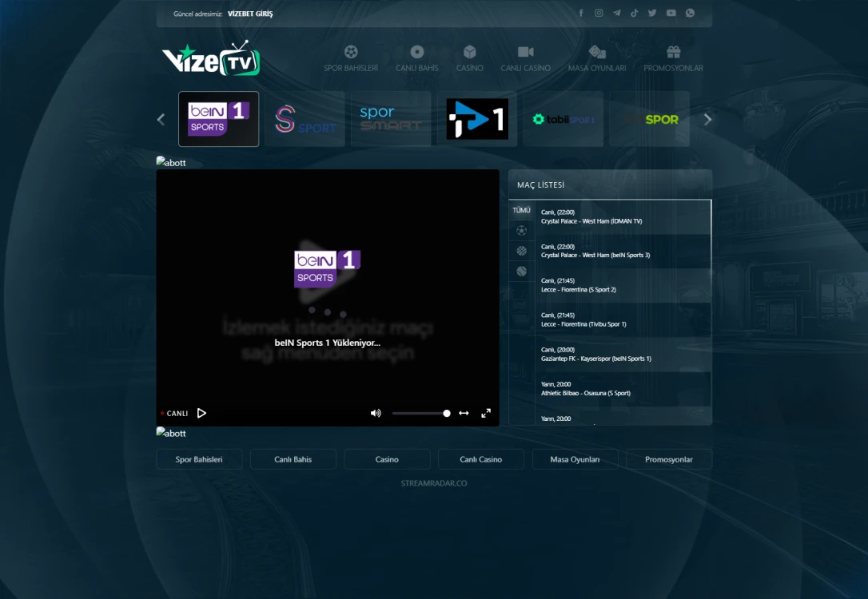Screen dimensions: 868x599
Task: Enable theater mode with the expand arrows icon
Action: 464,413
